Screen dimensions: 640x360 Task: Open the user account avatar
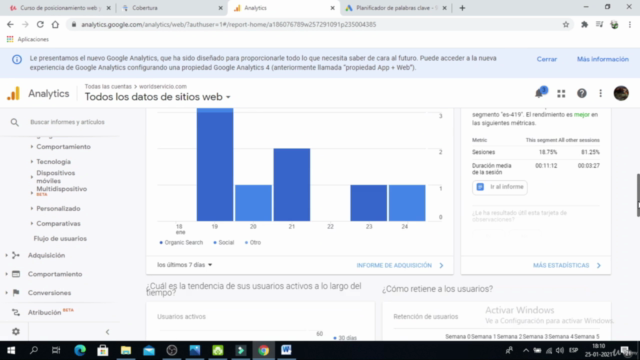621,93
